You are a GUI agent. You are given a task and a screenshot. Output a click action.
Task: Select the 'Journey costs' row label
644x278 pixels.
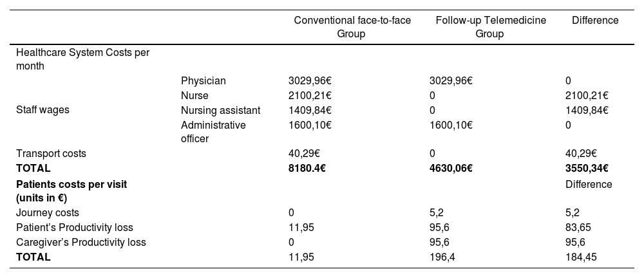(x=48, y=213)
